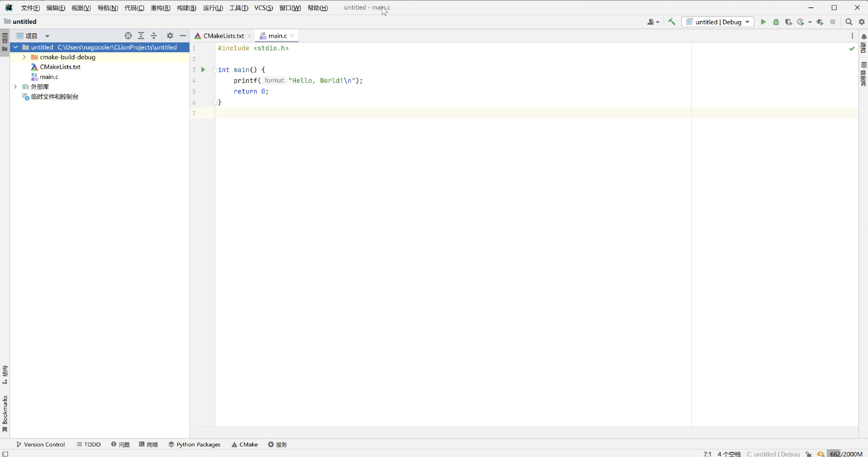Toggle the 结构 structure side panel
The height and width of the screenshot is (457, 868).
click(x=5, y=375)
